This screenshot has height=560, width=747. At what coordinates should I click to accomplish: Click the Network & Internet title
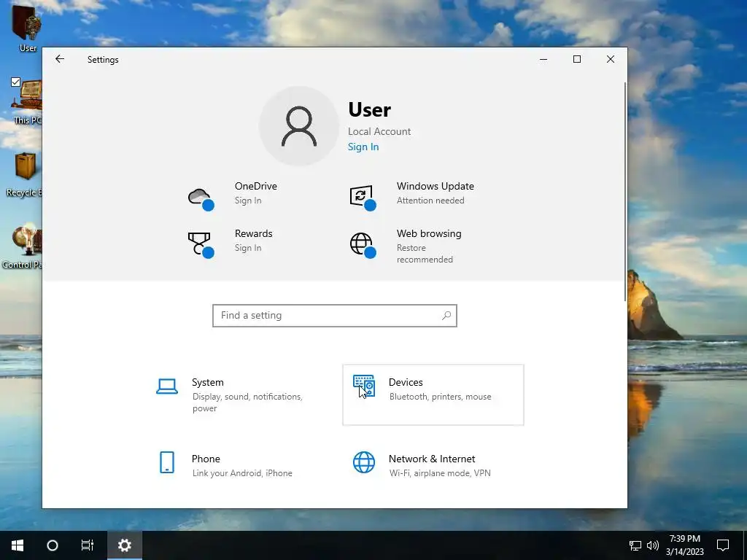coord(432,459)
